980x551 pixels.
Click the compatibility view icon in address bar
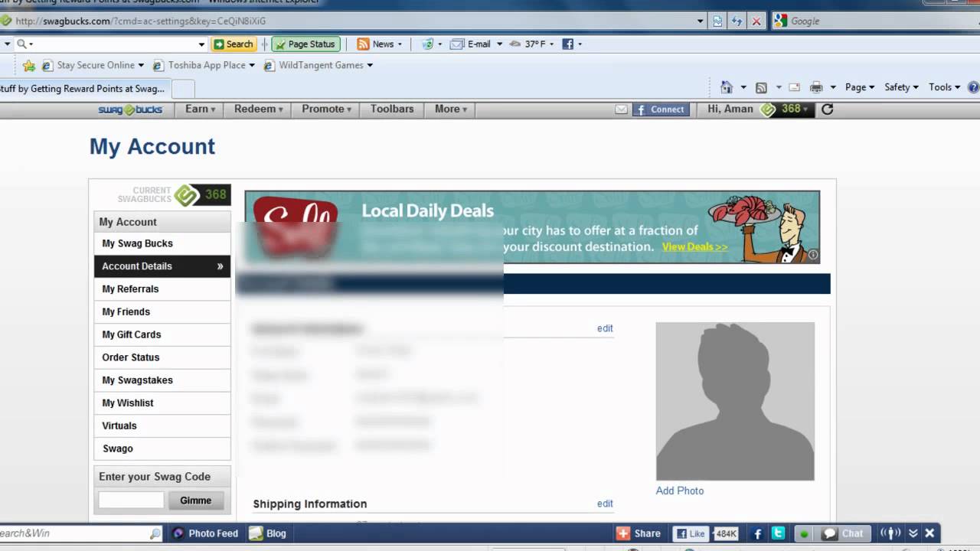click(717, 21)
